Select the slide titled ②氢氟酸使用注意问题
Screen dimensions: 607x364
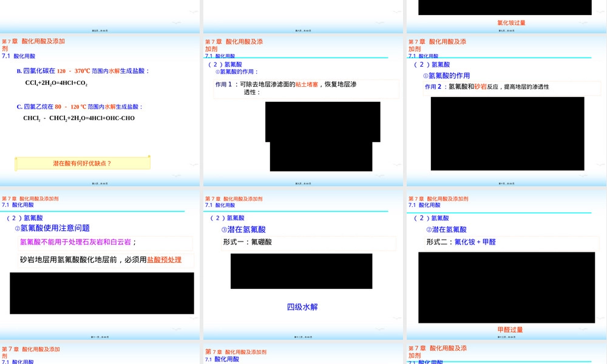pos(100,265)
